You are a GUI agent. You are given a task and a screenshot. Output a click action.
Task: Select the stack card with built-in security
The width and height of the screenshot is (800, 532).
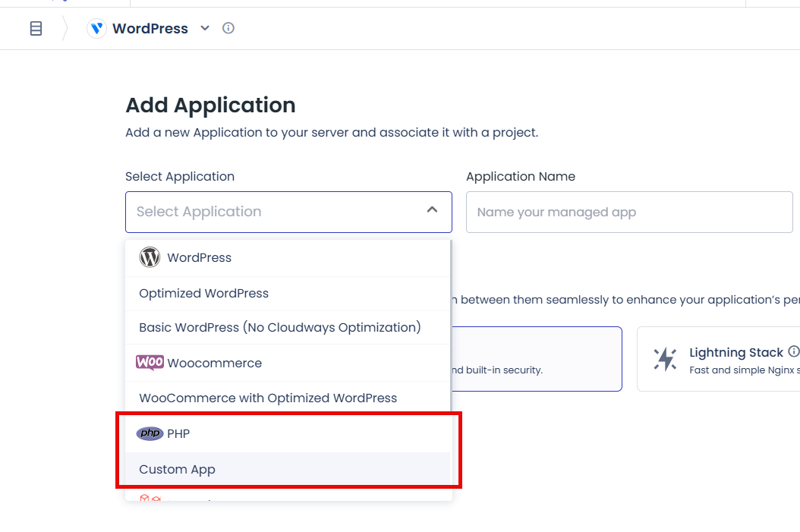point(537,359)
